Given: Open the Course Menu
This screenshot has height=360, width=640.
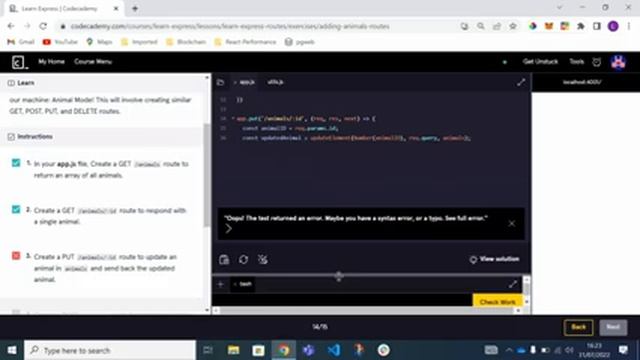Looking at the screenshot, I should (x=93, y=62).
